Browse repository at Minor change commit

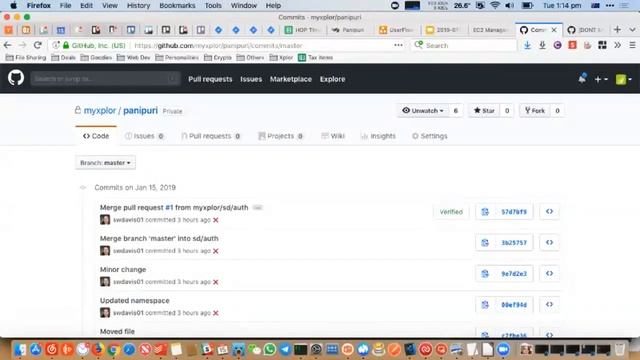click(549, 274)
